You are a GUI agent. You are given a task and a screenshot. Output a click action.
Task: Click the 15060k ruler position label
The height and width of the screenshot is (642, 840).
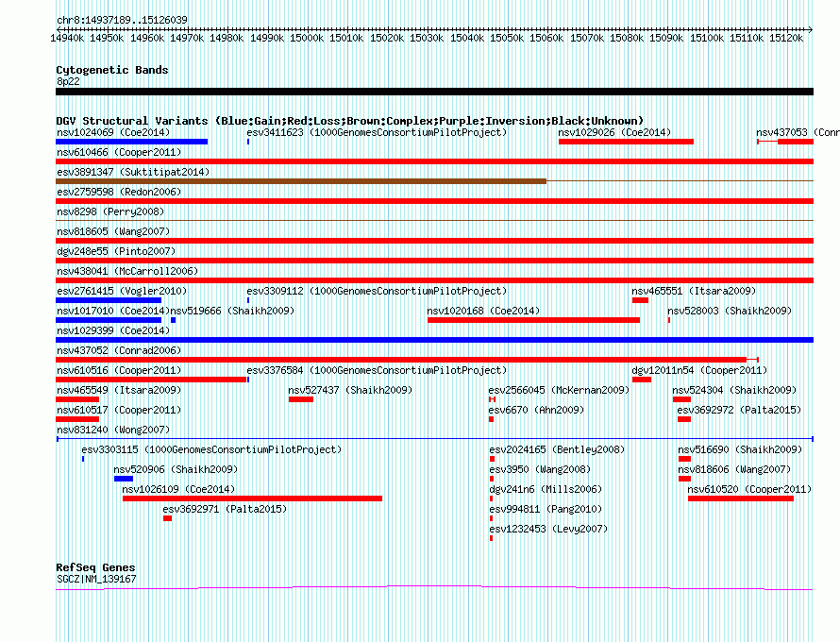pos(546,39)
